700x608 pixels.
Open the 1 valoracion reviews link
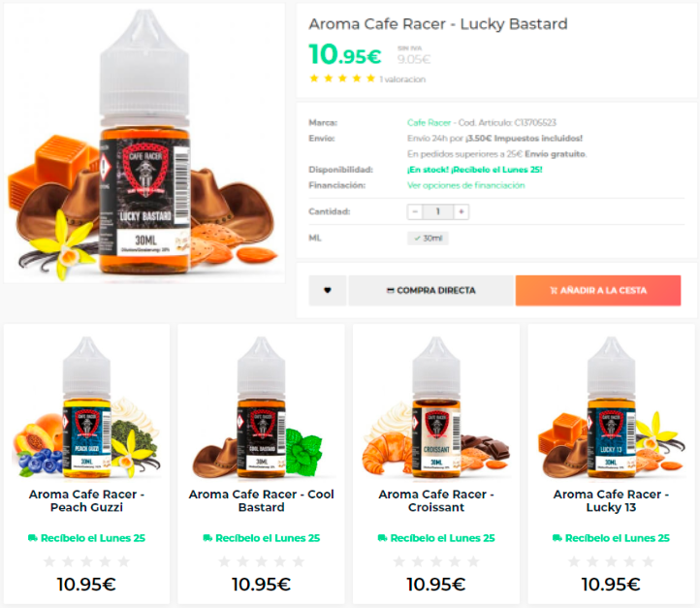click(402, 80)
